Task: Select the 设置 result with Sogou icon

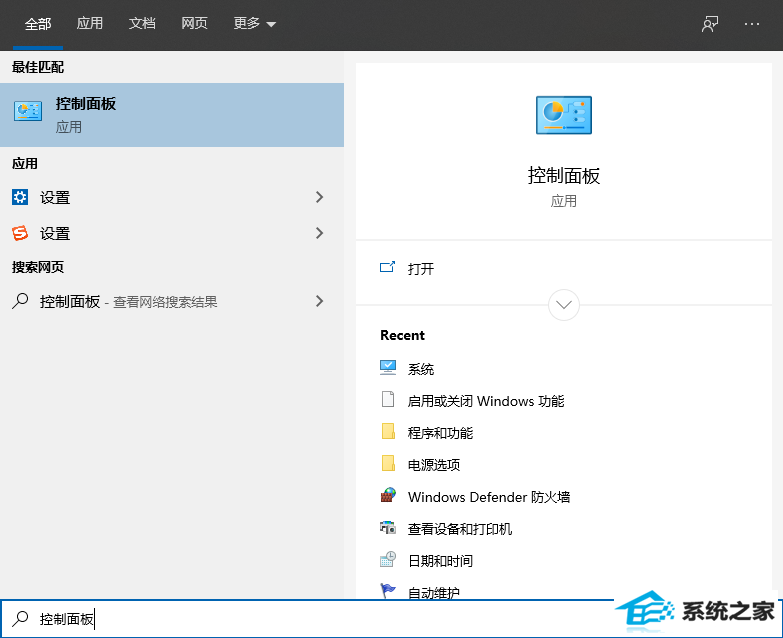Action: point(172,233)
